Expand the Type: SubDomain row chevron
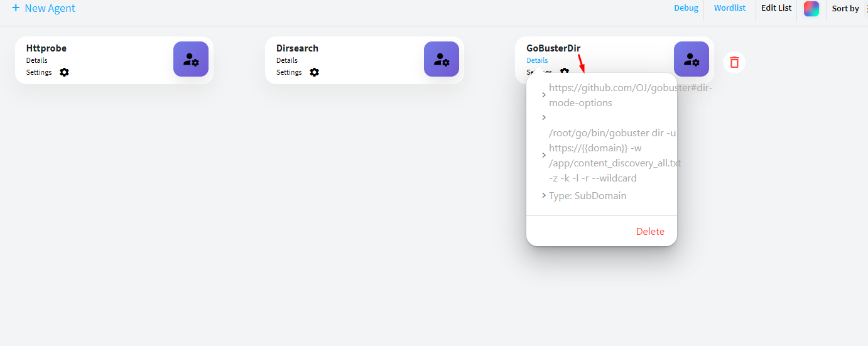Image resolution: width=868 pixels, height=346 pixels. coord(544,195)
